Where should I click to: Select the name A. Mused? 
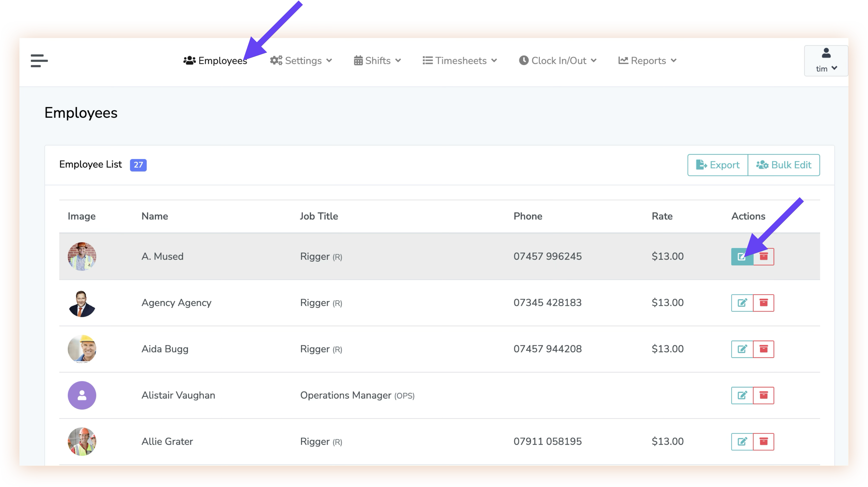click(x=162, y=256)
